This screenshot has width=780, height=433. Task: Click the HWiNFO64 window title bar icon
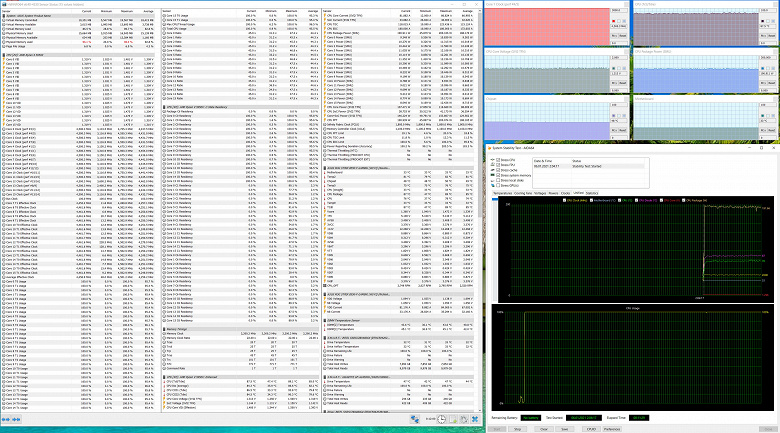click(x=3, y=3)
